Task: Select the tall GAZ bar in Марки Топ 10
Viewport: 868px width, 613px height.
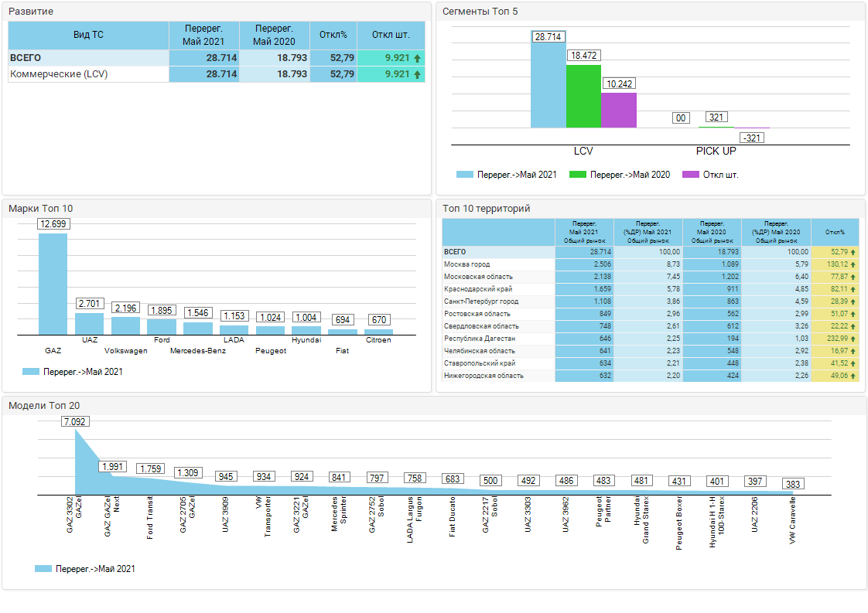Action: (x=53, y=283)
